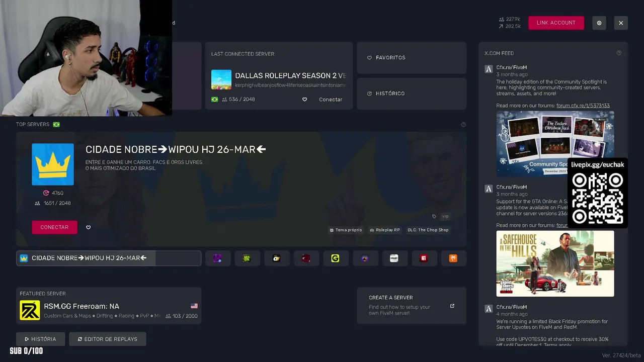This screenshot has height=362, width=644.
Task: Click the red CONECTAR button
Action: point(54,227)
